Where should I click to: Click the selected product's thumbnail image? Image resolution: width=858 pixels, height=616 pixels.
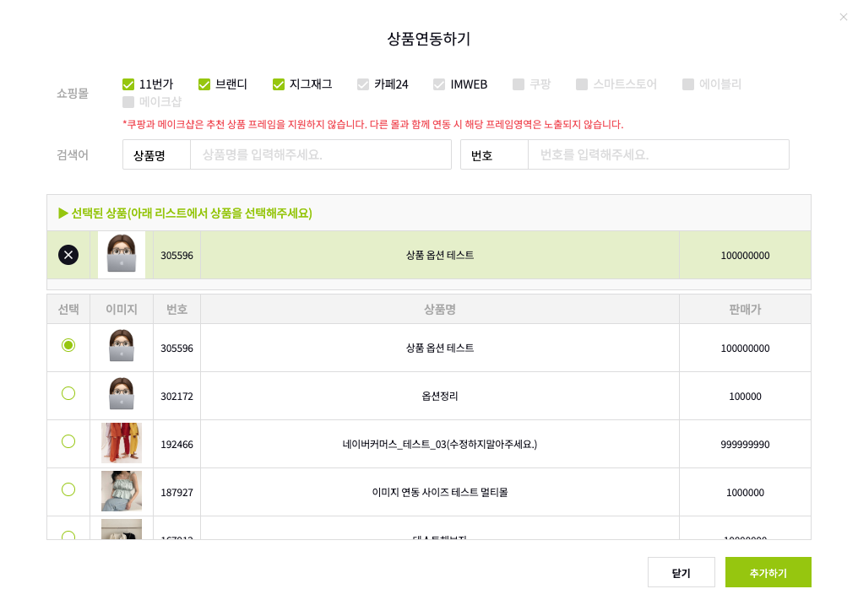[x=122, y=255]
